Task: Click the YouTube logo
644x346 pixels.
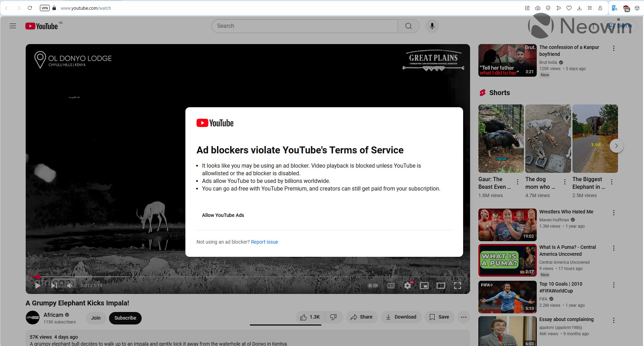Action: [41, 26]
